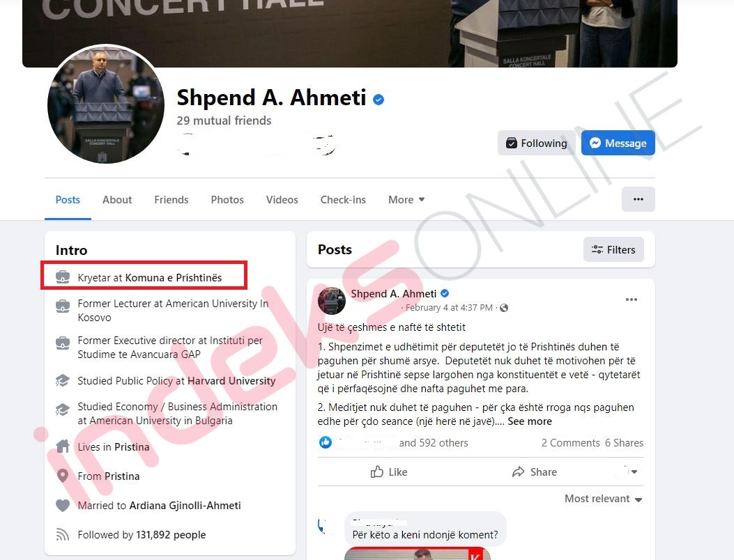The image size is (734, 560).
Task: Switch to the About tab
Action: click(117, 200)
